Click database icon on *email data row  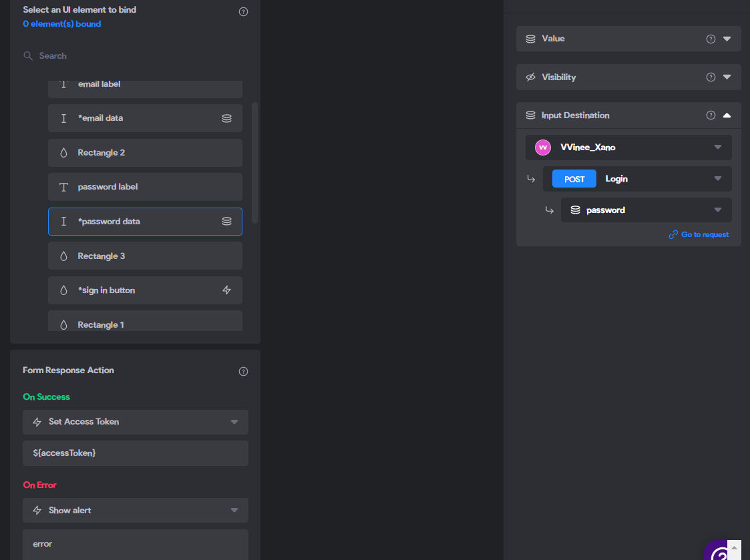pyautogui.click(x=226, y=118)
